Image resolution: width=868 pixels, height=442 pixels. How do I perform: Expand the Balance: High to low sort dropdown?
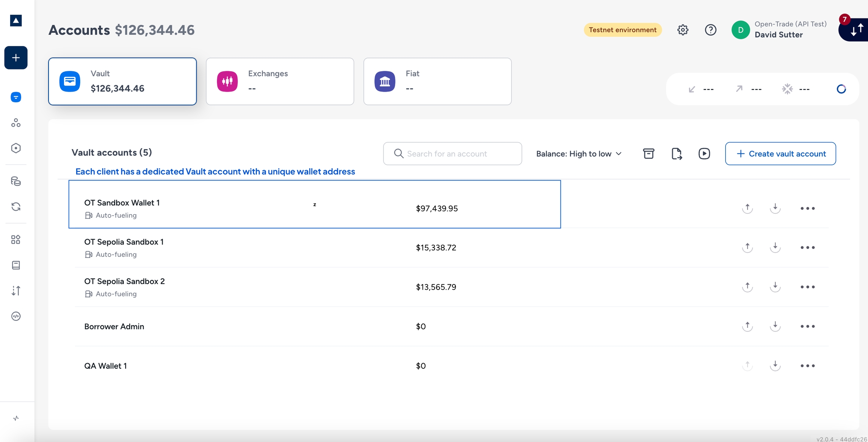tap(579, 153)
